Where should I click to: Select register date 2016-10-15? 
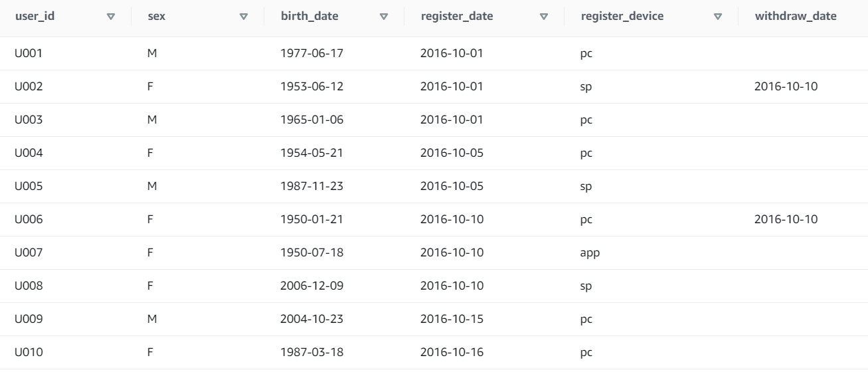452,319
